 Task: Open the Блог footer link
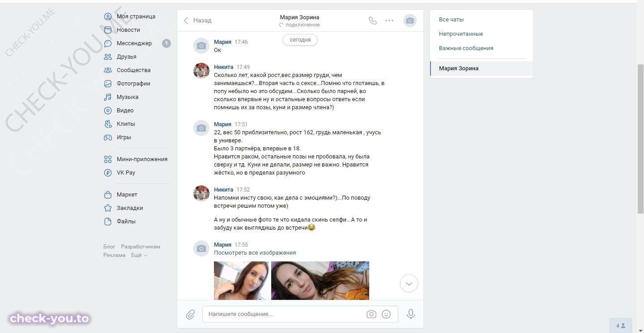point(109,247)
